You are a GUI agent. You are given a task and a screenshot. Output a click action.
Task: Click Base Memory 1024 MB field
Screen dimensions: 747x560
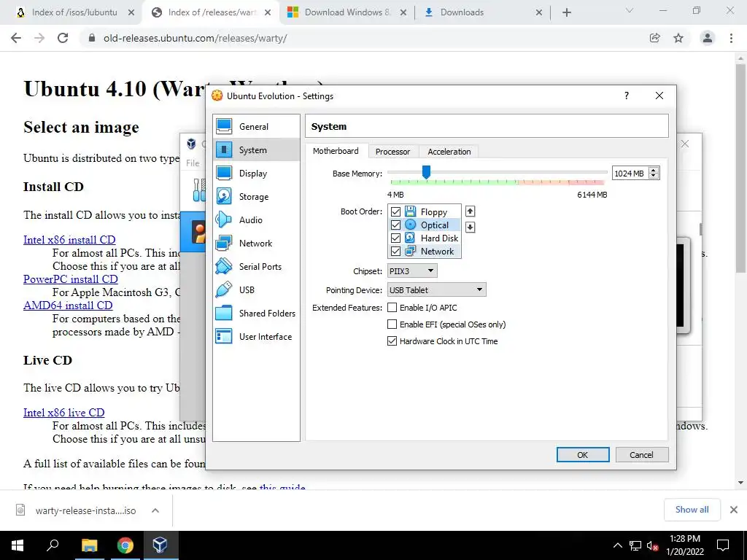(x=630, y=174)
